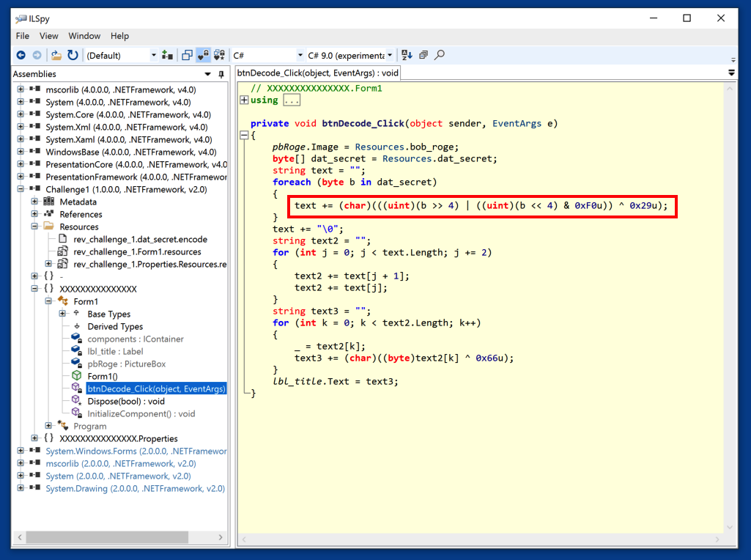The image size is (751, 560).
Task: Toggle Show all types and members button
Action: click(218, 55)
